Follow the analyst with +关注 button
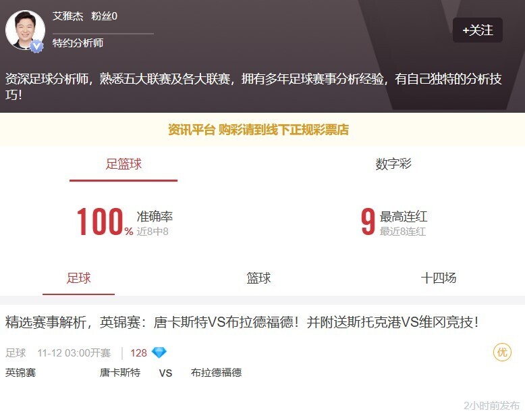Image resolution: width=525 pixels, height=420 pixels. tap(477, 30)
